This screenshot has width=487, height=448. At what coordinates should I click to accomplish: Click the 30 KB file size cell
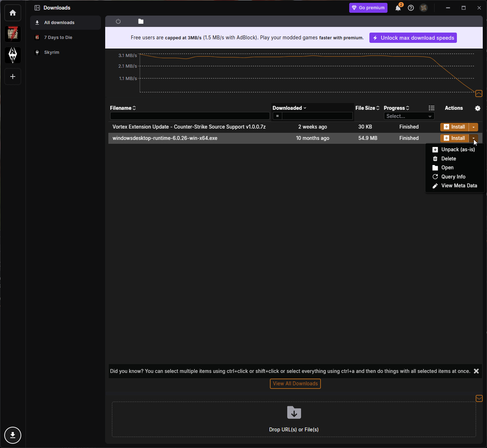[365, 127]
